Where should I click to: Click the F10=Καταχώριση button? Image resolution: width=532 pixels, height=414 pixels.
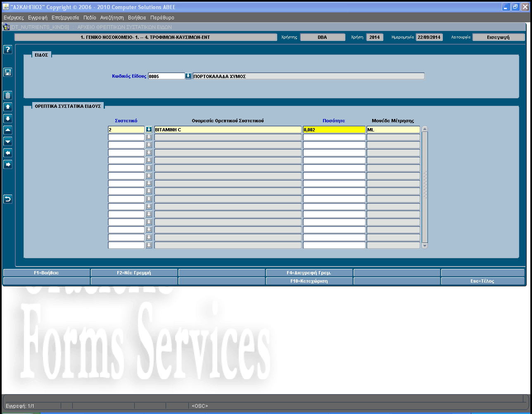click(x=309, y=281)
